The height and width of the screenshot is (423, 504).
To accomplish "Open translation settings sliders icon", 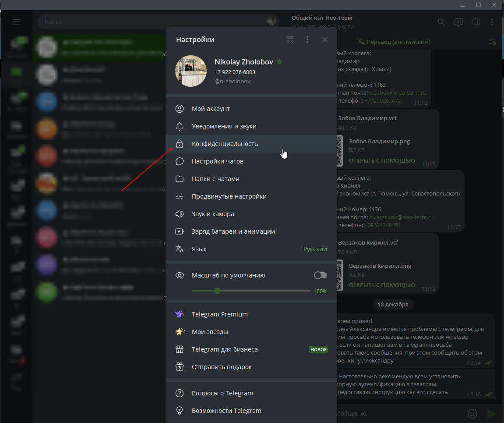I will pyautogui.click(x=492, y=42).
